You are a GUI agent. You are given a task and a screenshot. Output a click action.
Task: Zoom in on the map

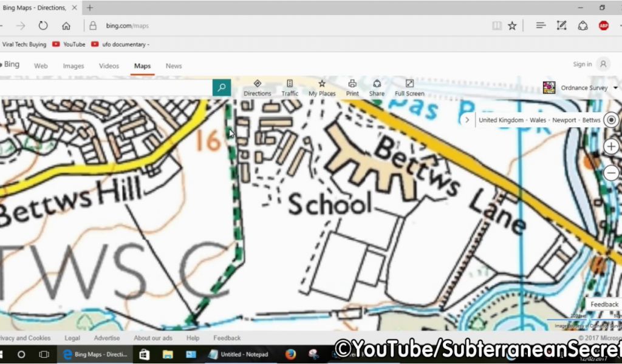click(611, 147)
